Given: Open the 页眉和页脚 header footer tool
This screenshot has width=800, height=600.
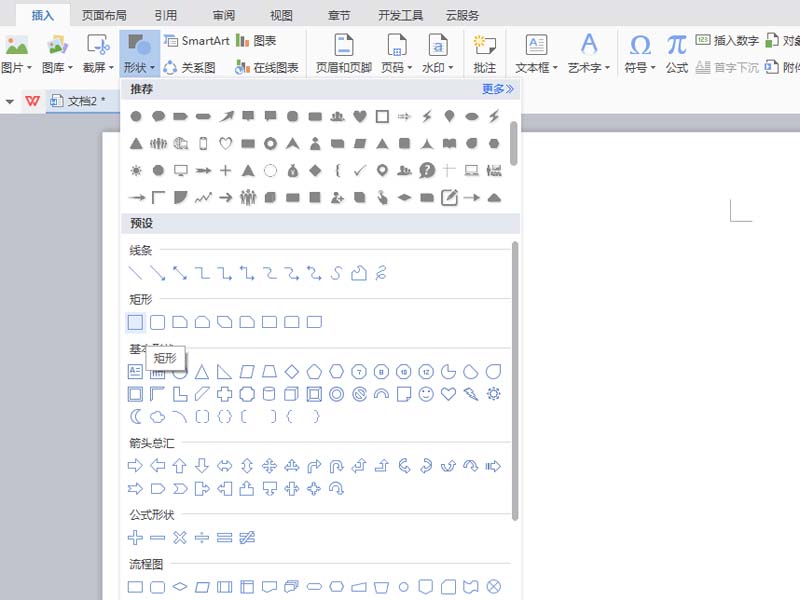Looking at the screenshot, I should click(x=343, y=52).
